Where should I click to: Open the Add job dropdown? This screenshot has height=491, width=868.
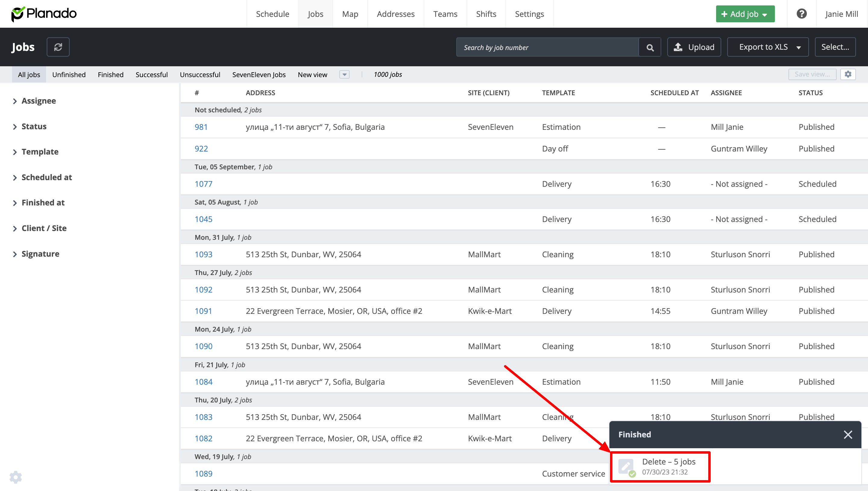point(745,14)
